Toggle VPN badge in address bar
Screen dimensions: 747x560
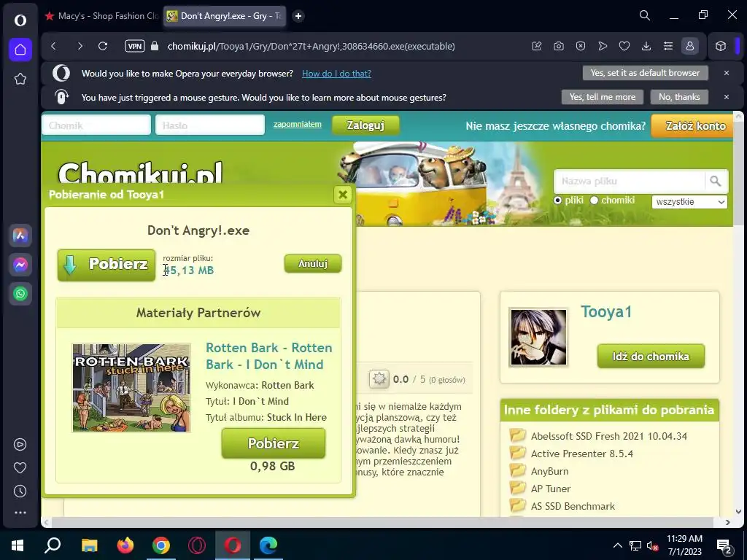pos(135,46)
